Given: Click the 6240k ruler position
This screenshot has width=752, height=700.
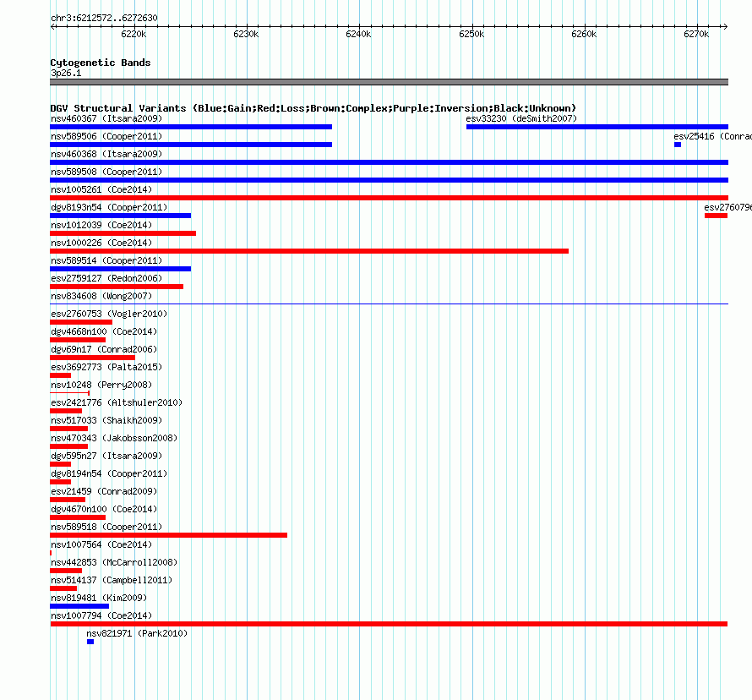Looking at the screenshot, I should coord(358,34).
